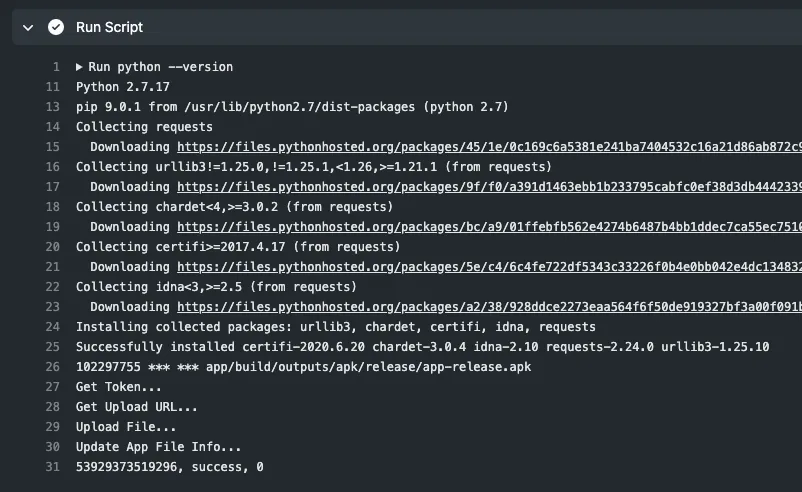
Task: Click line number 13
Action: [x=53, y=107]
